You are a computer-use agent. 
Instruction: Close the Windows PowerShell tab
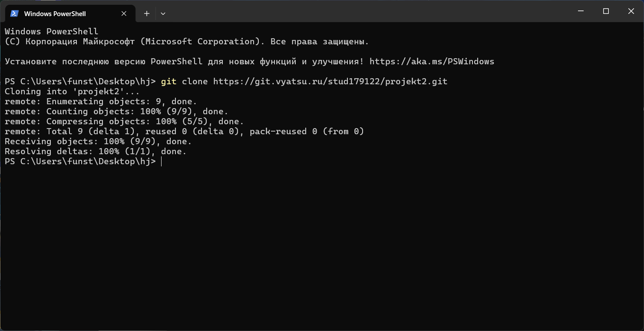click(124, 13)
